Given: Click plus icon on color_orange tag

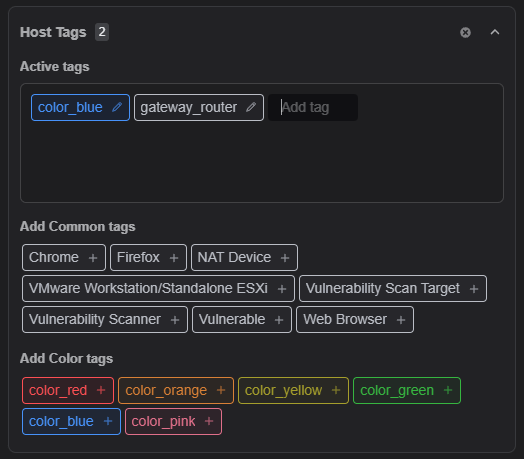Looking at the screenshot, I should [221, 390].
